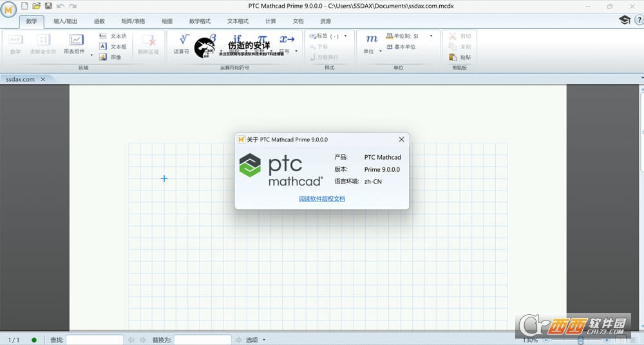Select the ssdax.com worksheet tab
Viewport: 644px width, 345px height.
click(20, 79)
